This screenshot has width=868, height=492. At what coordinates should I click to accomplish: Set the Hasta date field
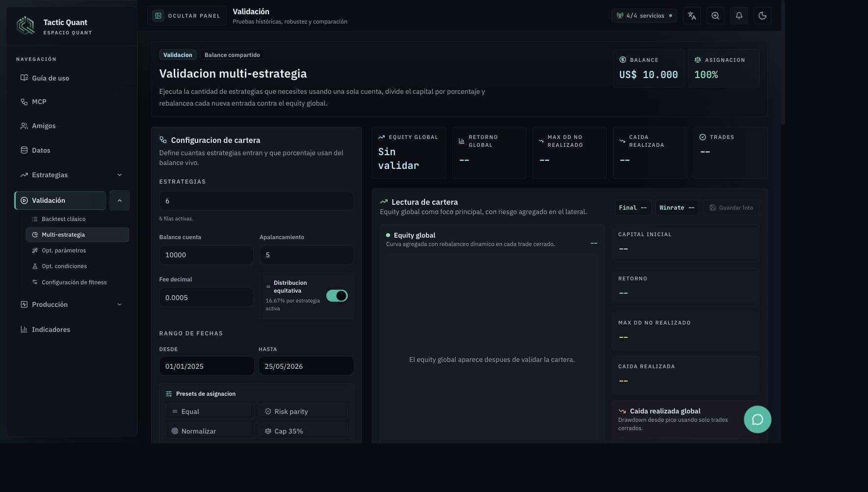click(x=306, y=366)
